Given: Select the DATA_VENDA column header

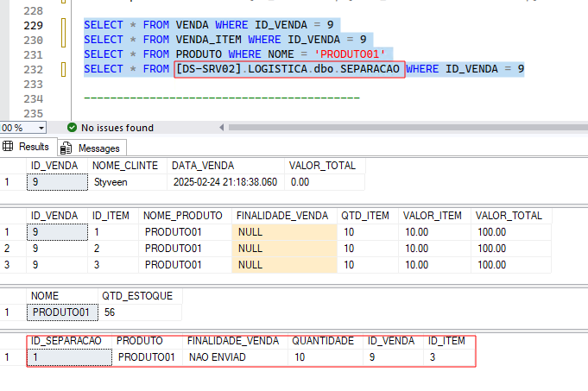Looking at the screenshot, I should [203, 166].
